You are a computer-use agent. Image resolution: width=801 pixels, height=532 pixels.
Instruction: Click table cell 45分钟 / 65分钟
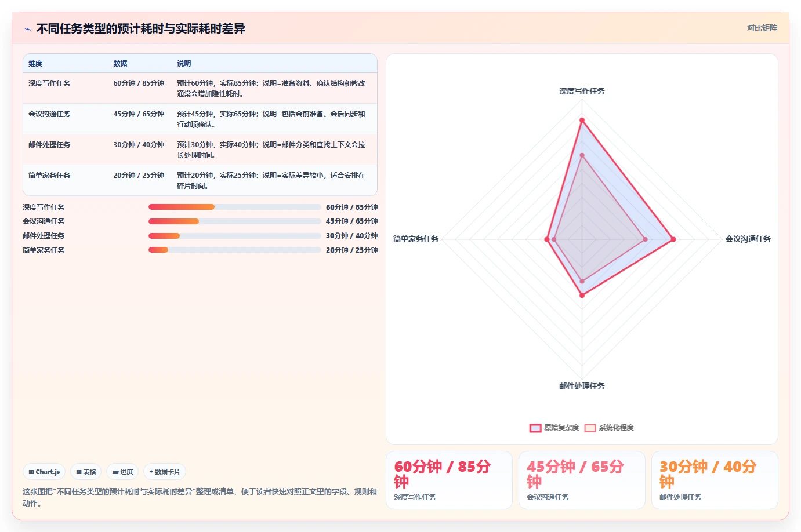pyautogui.click(x=139, y=114)
